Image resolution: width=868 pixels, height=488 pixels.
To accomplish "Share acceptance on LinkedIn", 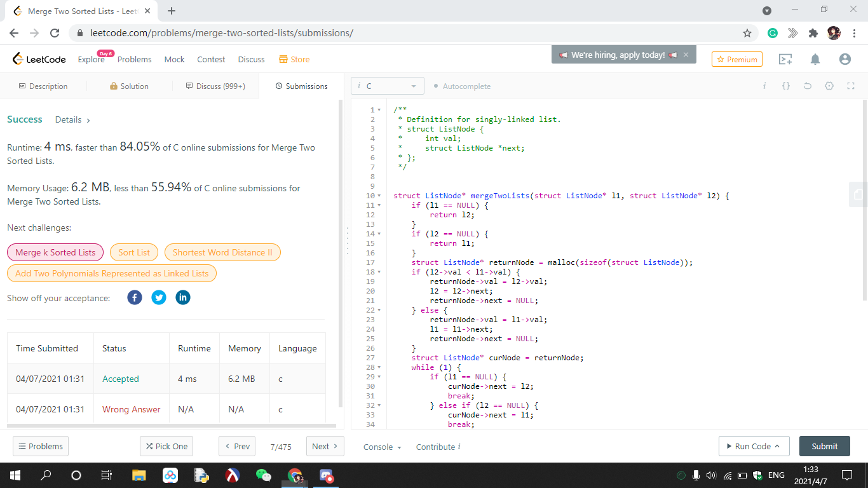I will pos(183,297).
